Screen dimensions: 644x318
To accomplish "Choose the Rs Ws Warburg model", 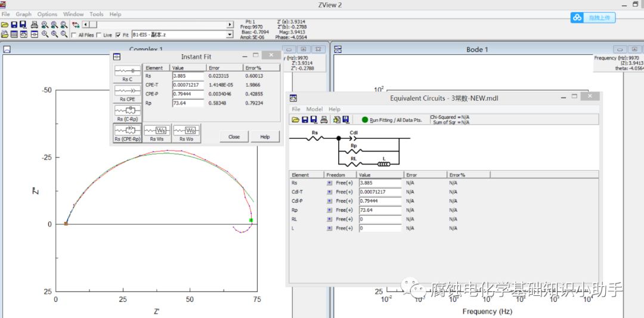I will click(x=157, y=132).
